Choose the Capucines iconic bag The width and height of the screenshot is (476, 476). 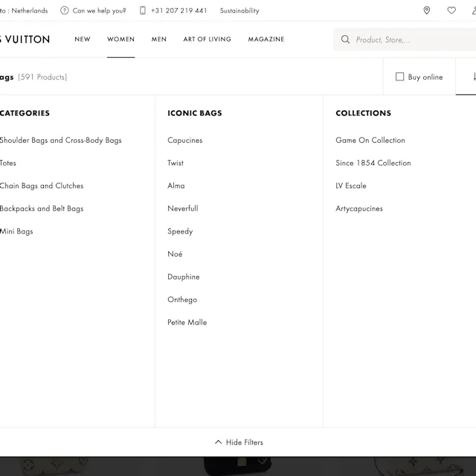click(185, 141)
